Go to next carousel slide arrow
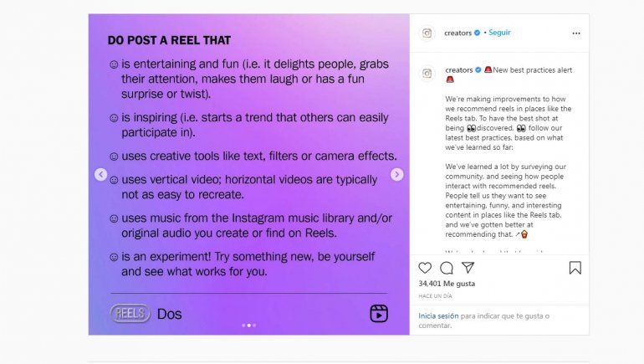Image resolution: width=644 pixels, height=364 pixels. click(397, 175)
